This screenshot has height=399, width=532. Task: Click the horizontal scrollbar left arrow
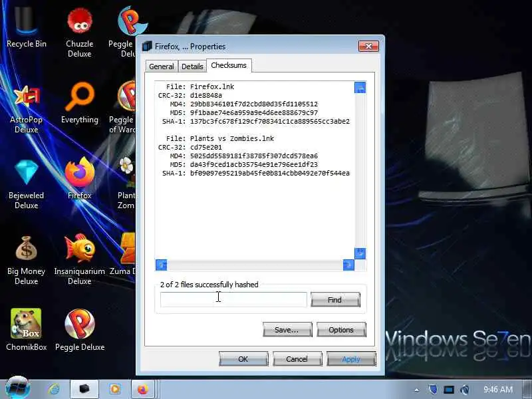[x=161, y=265]
